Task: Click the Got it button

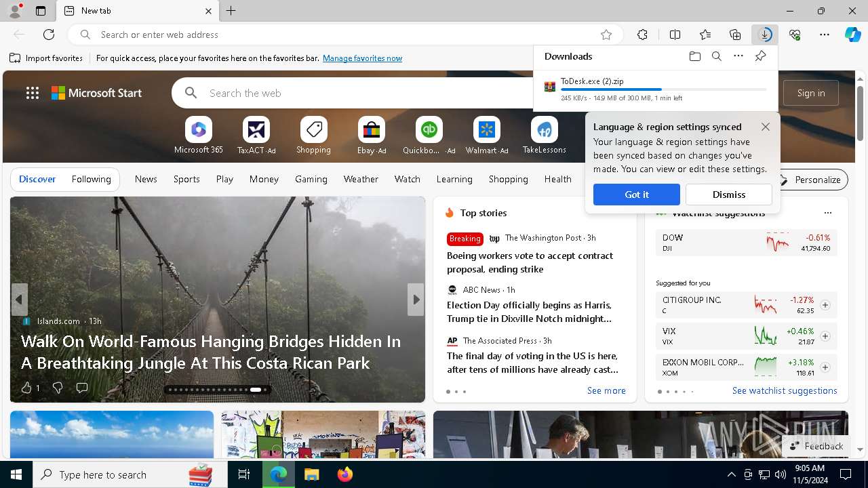Action: click(x=637, y=195)
